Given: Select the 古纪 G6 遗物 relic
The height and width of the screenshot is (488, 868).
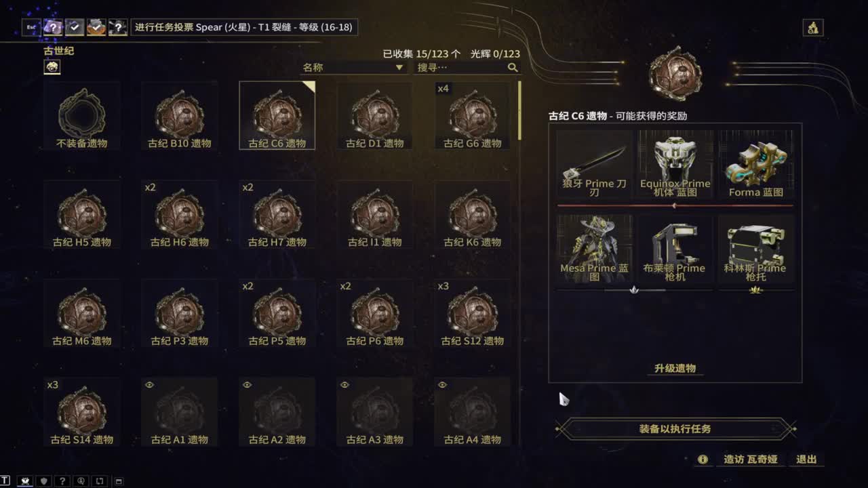Looking at the screenshot, I should click(472, 115).
